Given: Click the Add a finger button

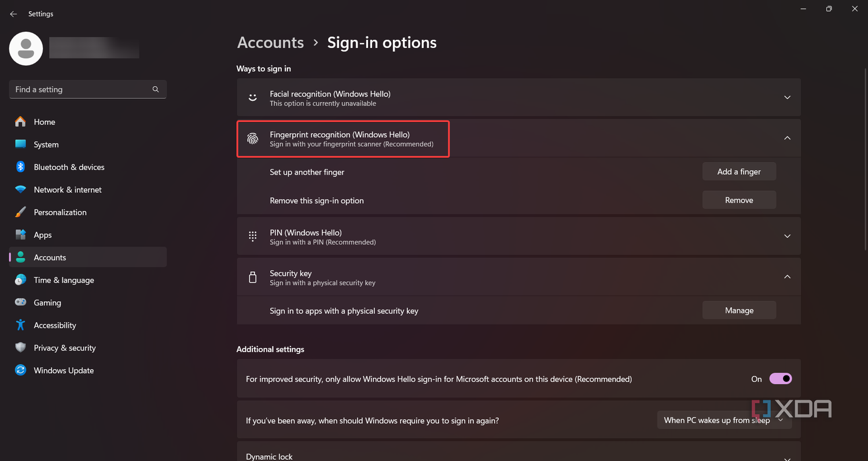Looking at the screenshot, I should (x=739, y=171).
